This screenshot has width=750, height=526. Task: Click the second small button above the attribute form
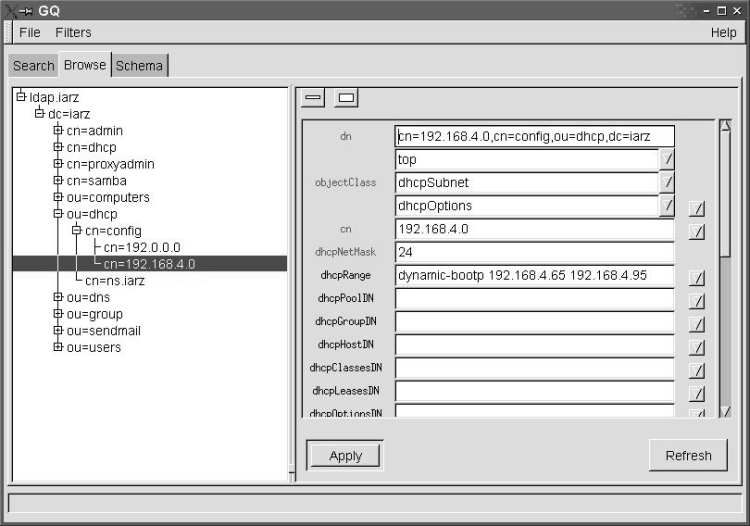click(346, 98)
